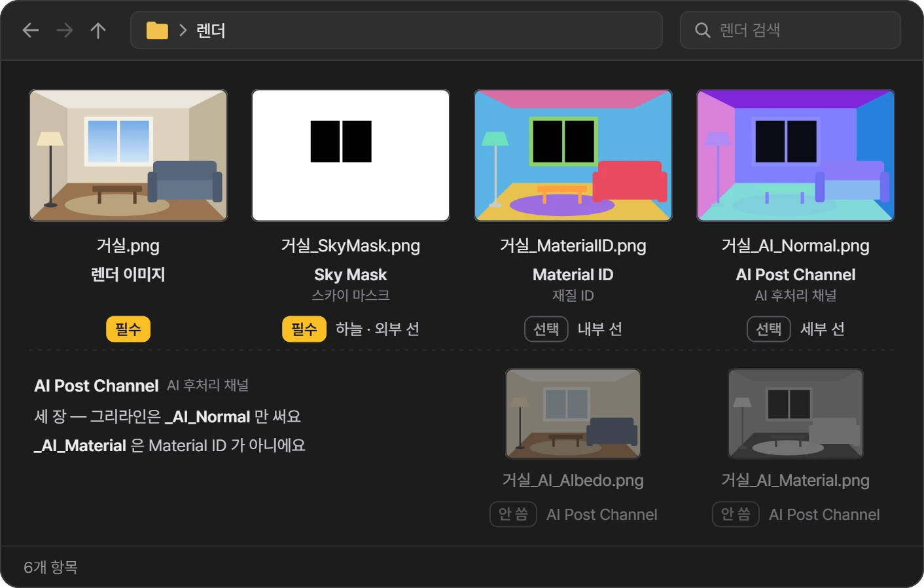Click the 재질 ID subtitle
The height and width of the screenshot is (588, 924).
(573, 295)
